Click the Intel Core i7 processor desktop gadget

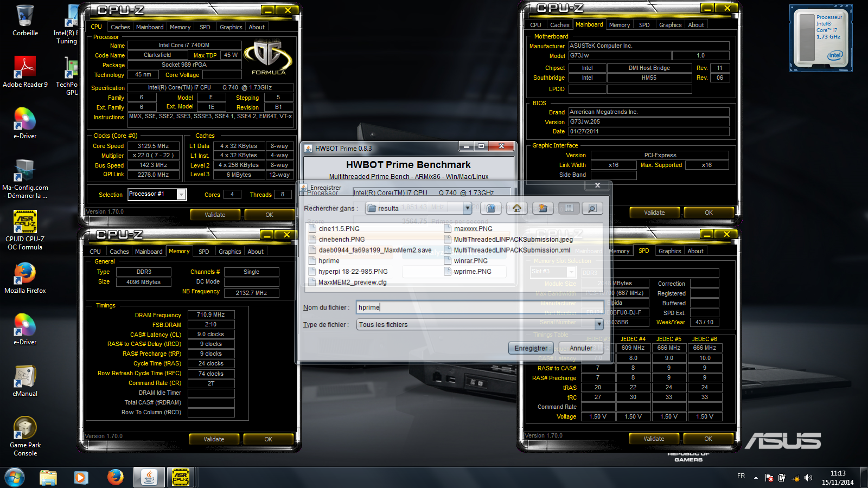820,38
